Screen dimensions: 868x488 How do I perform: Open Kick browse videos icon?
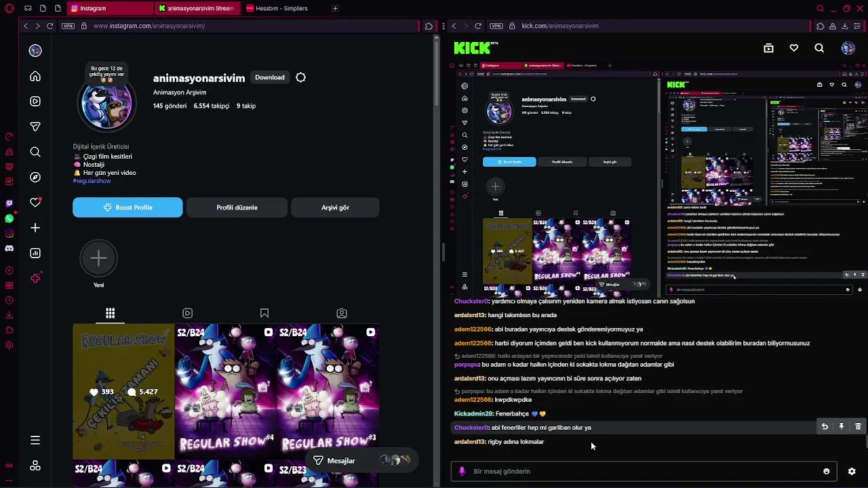[x=768, y=48]
